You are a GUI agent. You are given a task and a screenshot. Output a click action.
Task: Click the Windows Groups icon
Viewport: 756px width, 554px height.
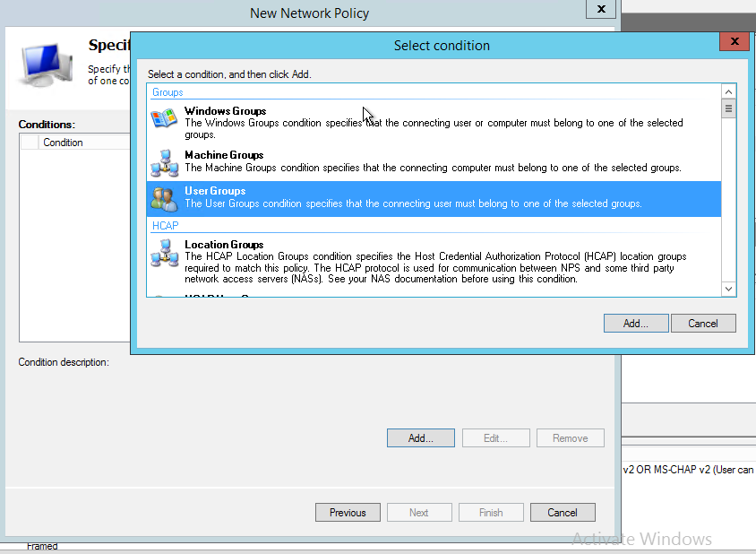[x=165, y=121]
